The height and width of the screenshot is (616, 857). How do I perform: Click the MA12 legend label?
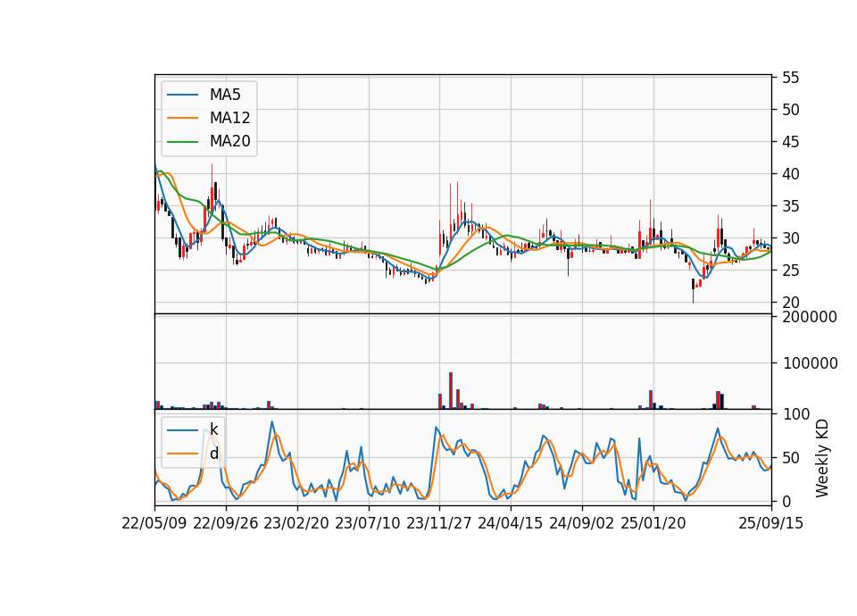229,118
